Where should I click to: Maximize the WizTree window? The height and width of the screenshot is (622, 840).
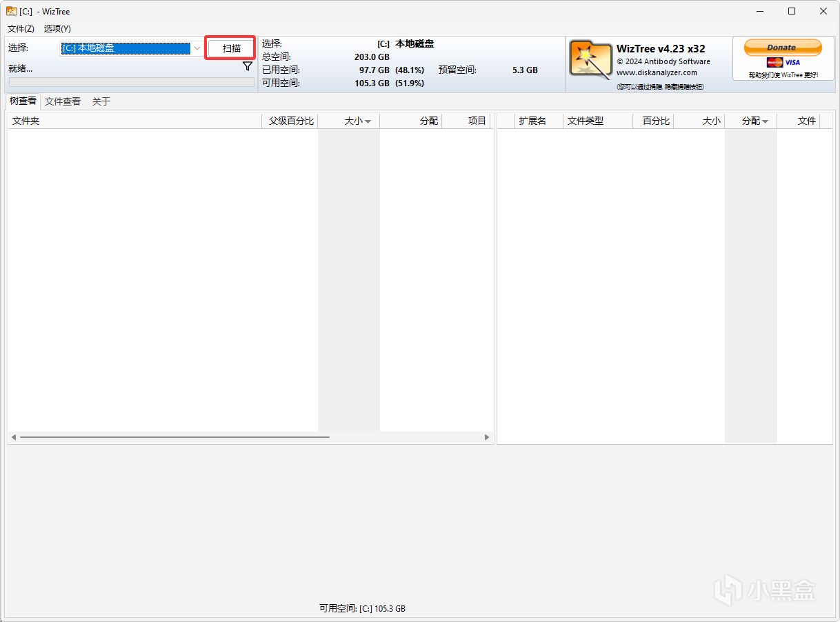pos(792,11)
